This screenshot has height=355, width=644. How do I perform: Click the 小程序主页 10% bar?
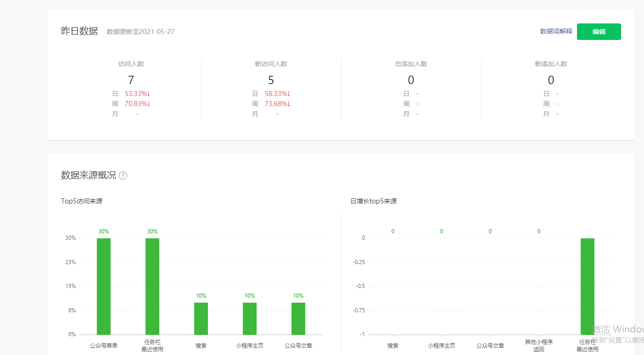coord(250,319)
